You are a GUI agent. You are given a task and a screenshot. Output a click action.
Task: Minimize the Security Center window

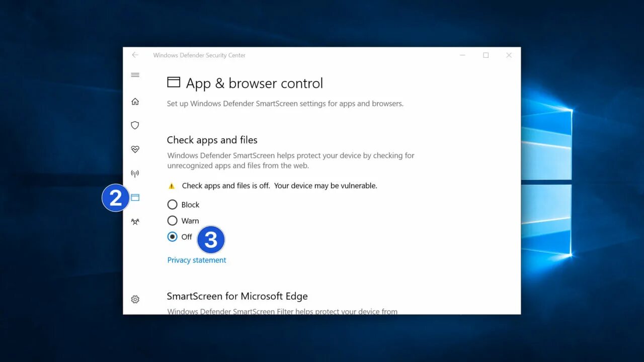pos(462,55)
